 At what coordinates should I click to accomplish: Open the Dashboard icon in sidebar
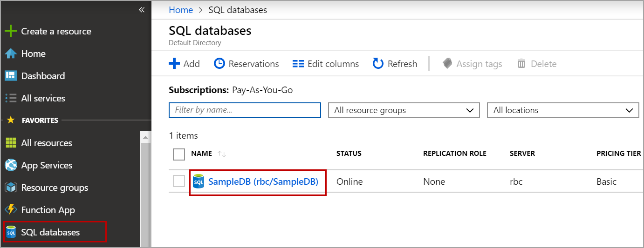point(11,76)
